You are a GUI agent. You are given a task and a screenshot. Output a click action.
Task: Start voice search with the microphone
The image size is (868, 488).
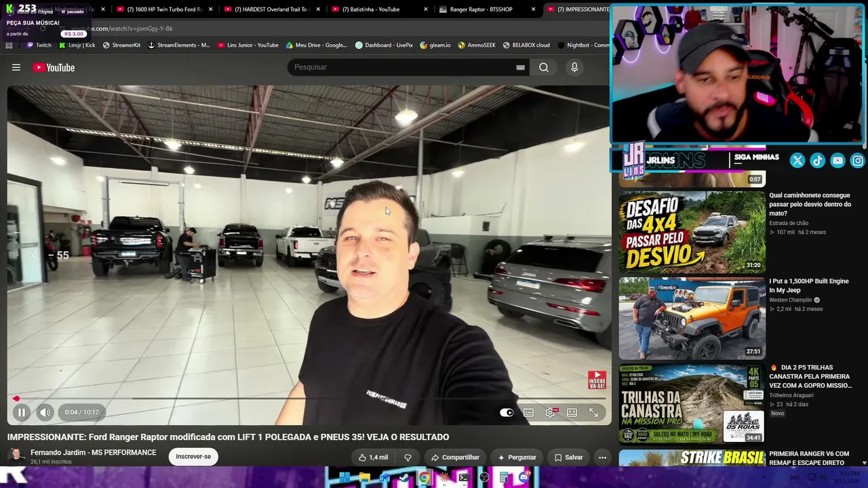pyautogui.click(x=574, y=67)
